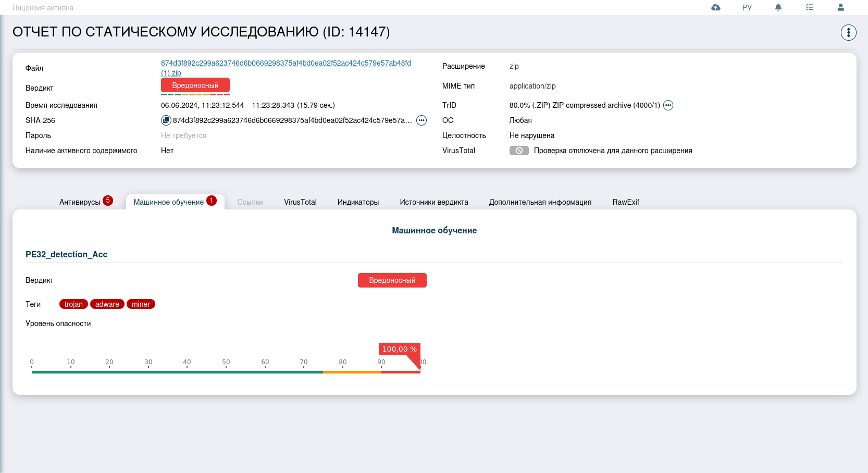868x473 pixels.
Task: Open the task list icon
Action: 809,7
